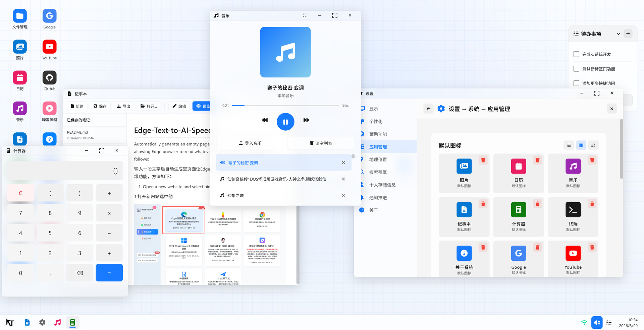Click the C clear key on the calculator
Viewport: 644px width, 330px height.
(20, 193)
